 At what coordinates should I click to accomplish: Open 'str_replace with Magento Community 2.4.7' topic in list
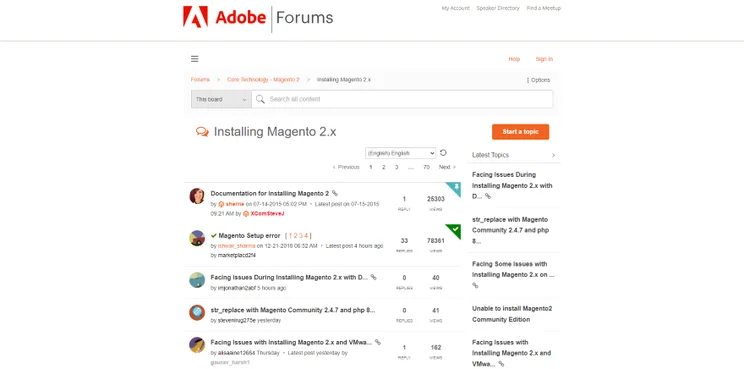point(293,310)
